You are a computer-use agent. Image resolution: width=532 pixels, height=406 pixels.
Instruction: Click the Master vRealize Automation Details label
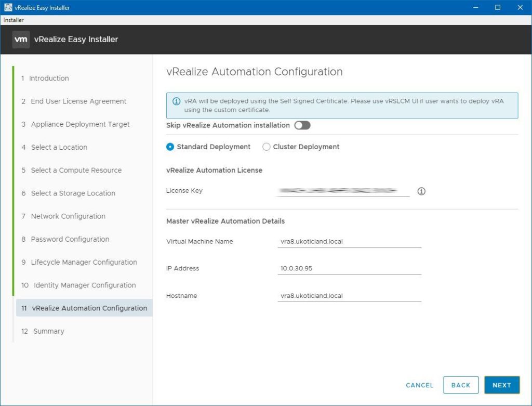[225, 221]
